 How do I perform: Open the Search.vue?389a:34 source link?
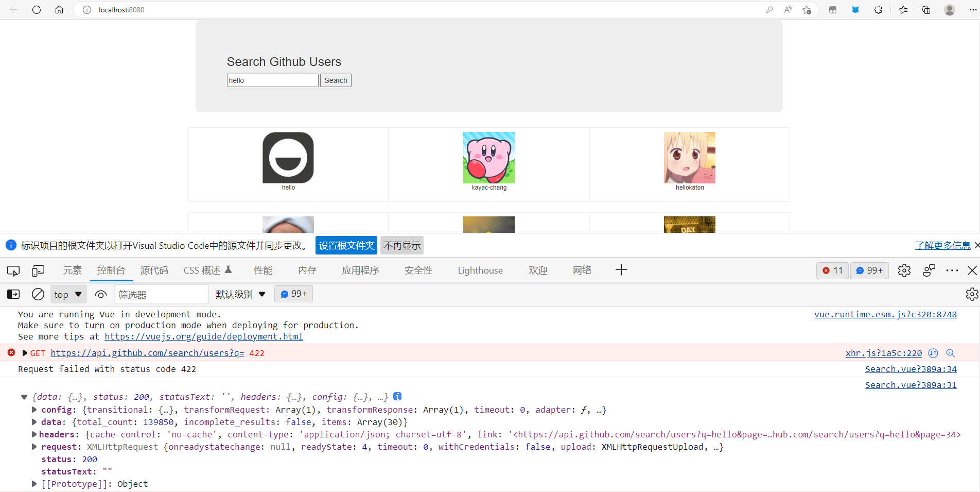[911, 369]
